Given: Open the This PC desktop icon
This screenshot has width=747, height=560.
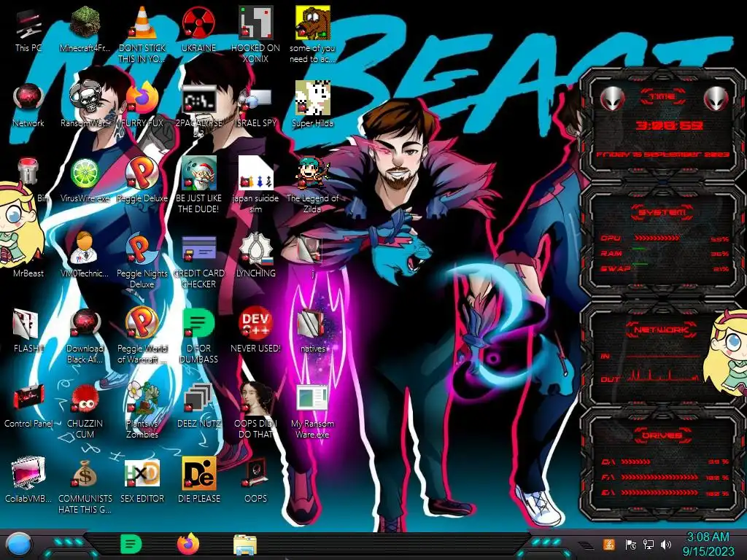Looking at the screenshot, I should click(28, 25).
